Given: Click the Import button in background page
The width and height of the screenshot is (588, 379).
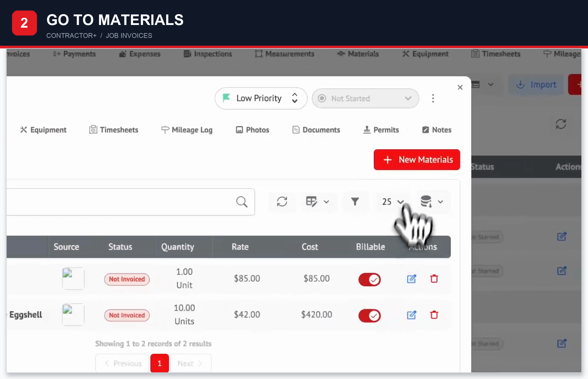Looking at the screenshot, I should (536, 85).
